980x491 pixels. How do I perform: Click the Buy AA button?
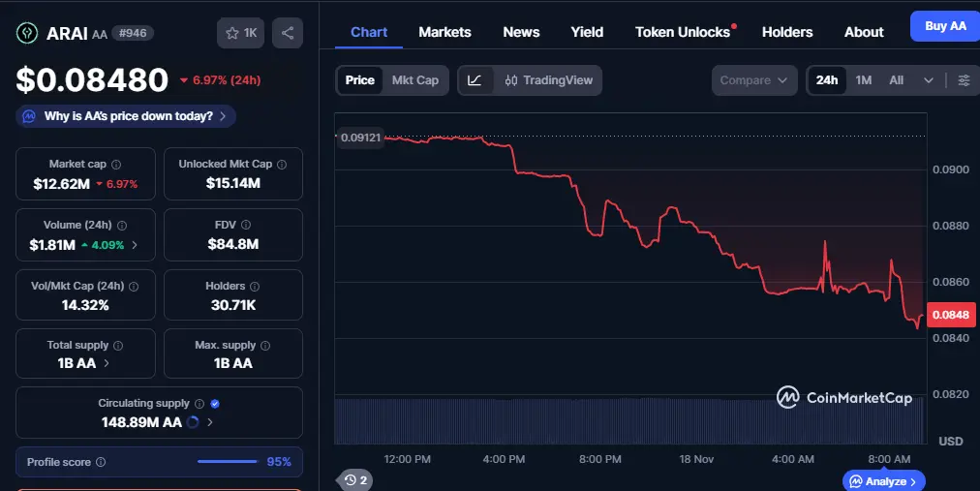click(945, 26)
